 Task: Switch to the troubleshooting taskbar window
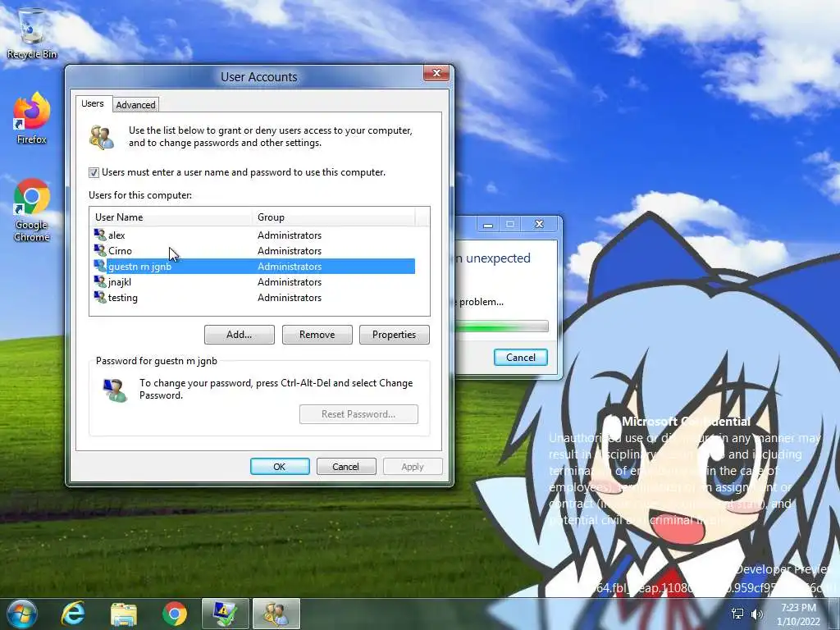(226, 614)
